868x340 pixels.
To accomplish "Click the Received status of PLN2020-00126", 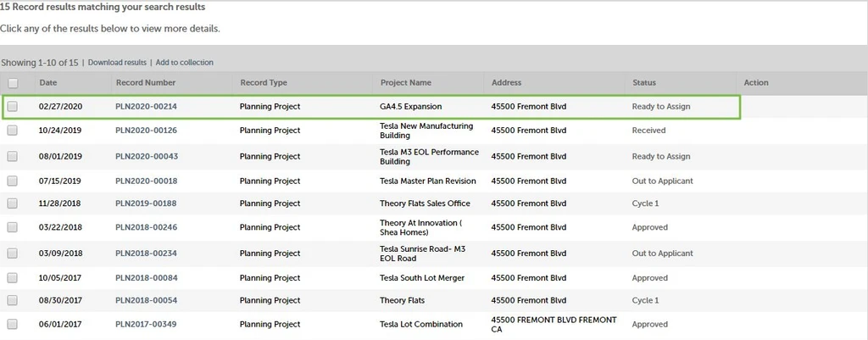I will coord(648,130).
